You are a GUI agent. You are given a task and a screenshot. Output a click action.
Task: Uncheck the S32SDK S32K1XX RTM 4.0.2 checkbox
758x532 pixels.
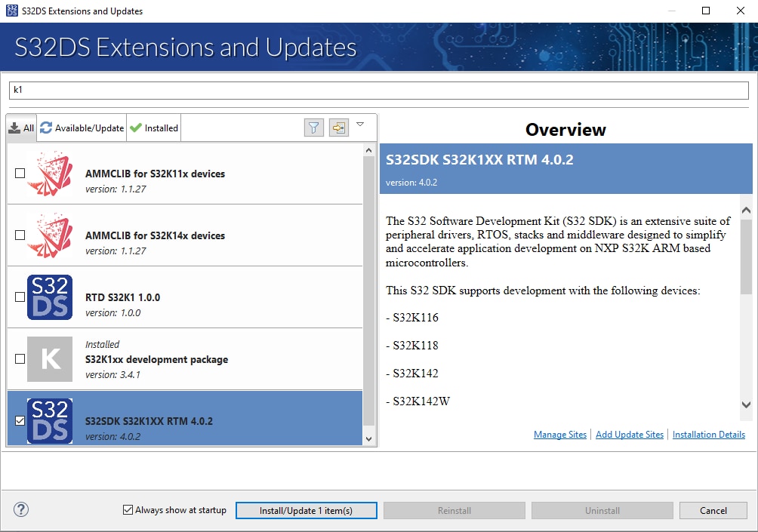pyautogui.click(x=20, y=421)
